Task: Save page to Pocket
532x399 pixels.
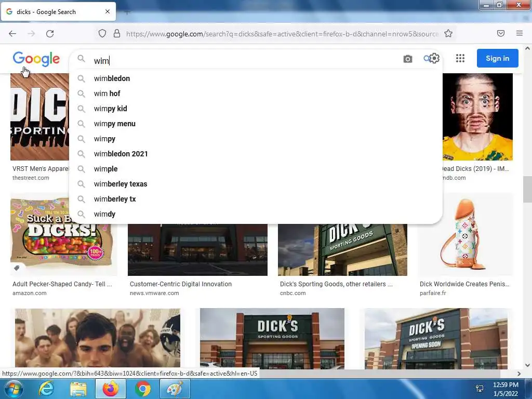Action: coord(501,33)
